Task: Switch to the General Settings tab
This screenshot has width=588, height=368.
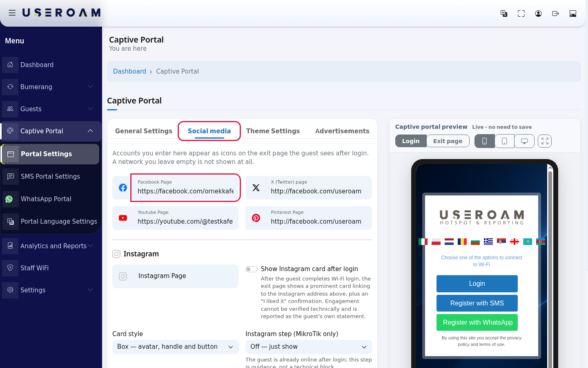Action: (x=144, y=131)
